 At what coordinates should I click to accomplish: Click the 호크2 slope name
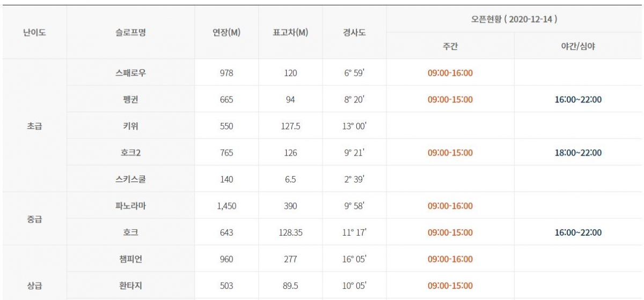pyautogui.click(x=130, y=153)
